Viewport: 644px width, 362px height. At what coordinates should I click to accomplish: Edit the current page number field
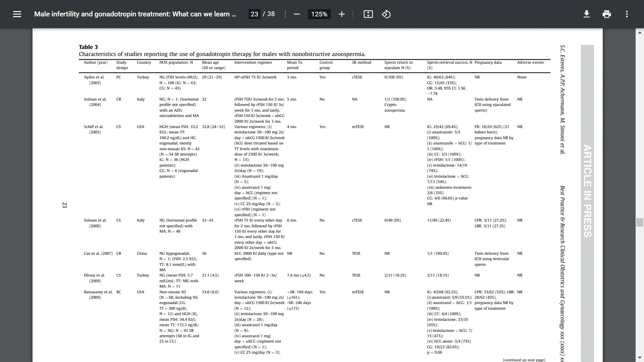click(x=254, y=14)
